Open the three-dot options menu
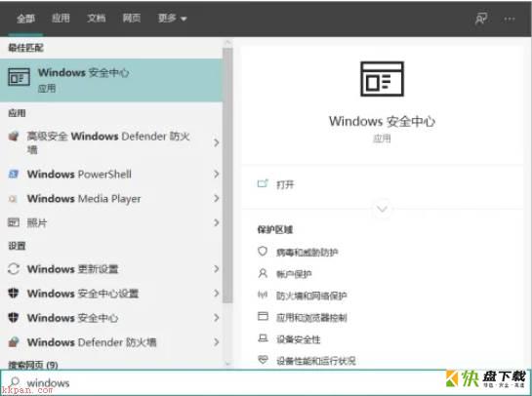The image size is (532, 396). tap(510, 19)
